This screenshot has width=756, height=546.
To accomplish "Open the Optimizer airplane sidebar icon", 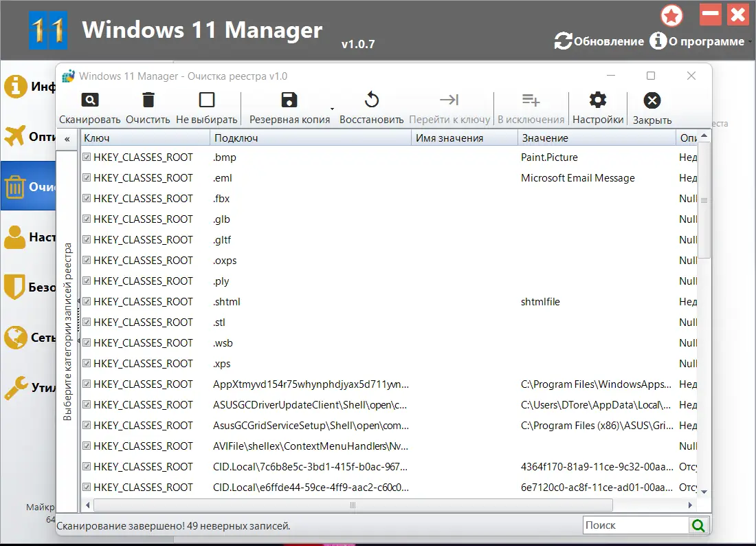I will point(14,136).
